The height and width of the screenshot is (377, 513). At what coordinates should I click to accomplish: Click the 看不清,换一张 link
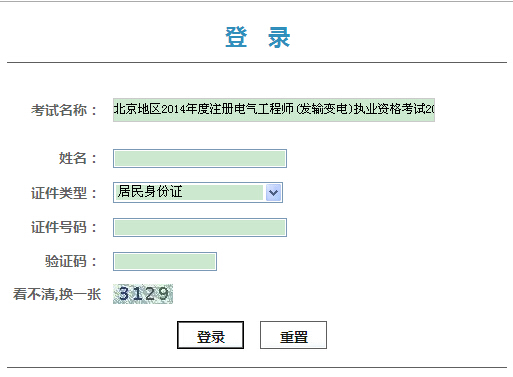tap(57, 294)
